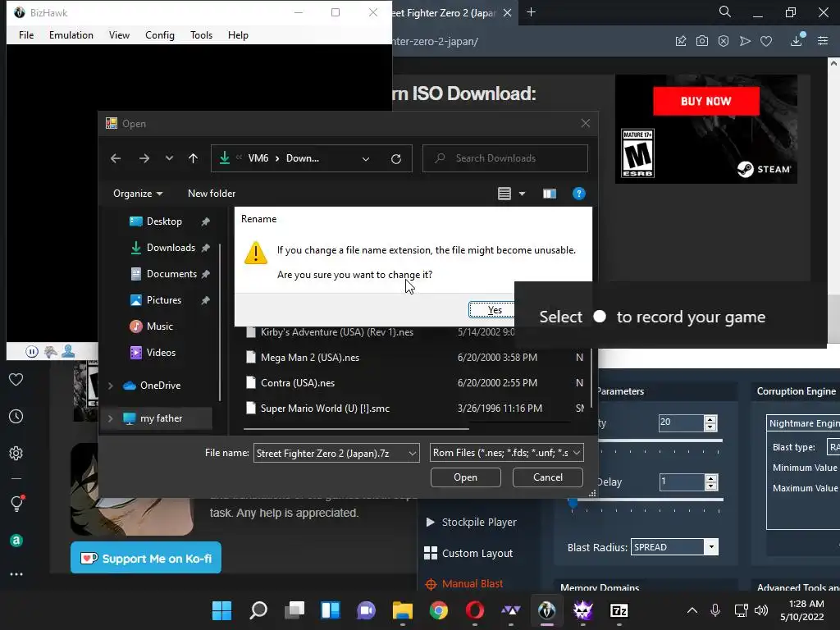Screen dimensions: 840x630
Task: Click the delay slider blue handle
Action: click(573, 503)
